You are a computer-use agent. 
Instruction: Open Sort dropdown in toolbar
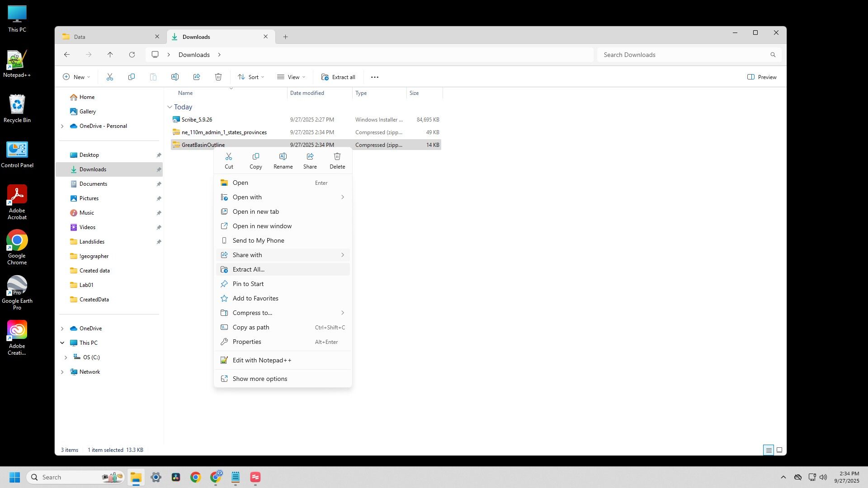pyautogui.click(x=251, y=77)
